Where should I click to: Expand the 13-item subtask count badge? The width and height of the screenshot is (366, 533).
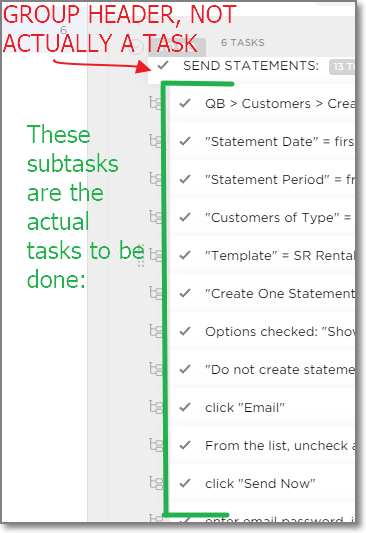tap(342, 67)
